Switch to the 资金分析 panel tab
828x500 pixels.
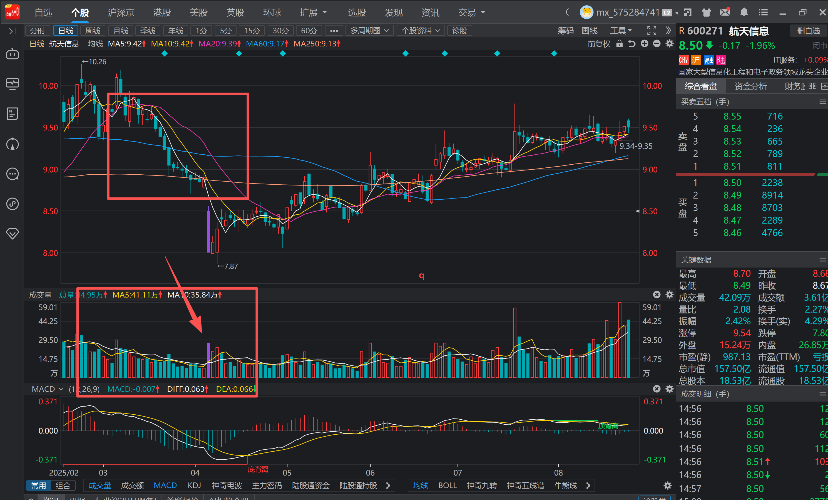[751, 86]
